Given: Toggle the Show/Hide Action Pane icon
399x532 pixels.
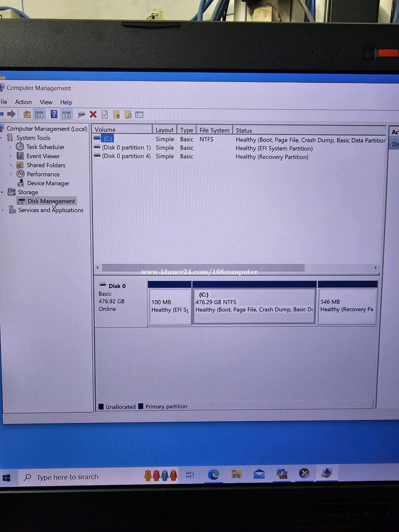Looking at the screenshot, I should point(66,114).
